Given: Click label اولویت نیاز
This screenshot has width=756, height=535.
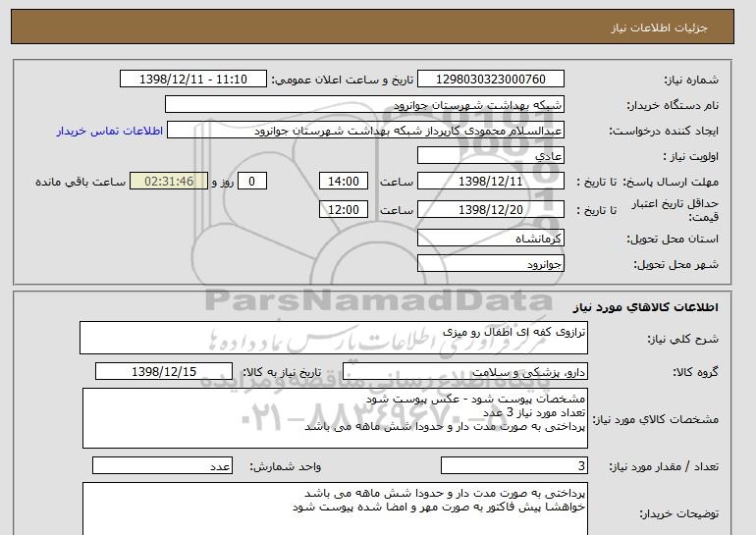Looking at the screenshot, I should 691,156.
